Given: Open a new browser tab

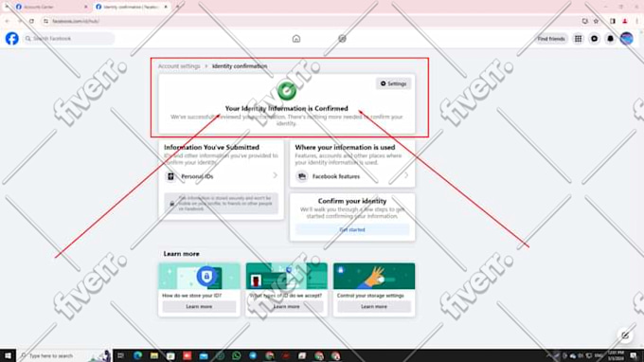Looking at the screenshot, I should click(x=178, y=7).
